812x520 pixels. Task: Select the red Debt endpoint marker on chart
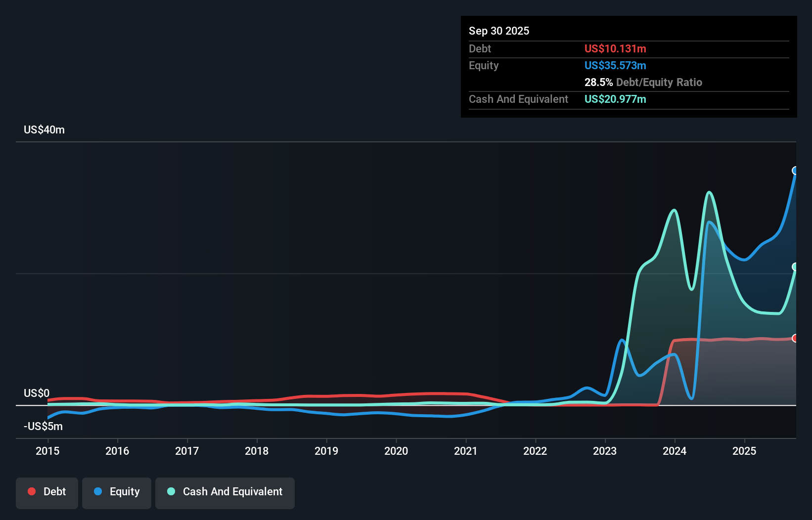tap(795, 339)
